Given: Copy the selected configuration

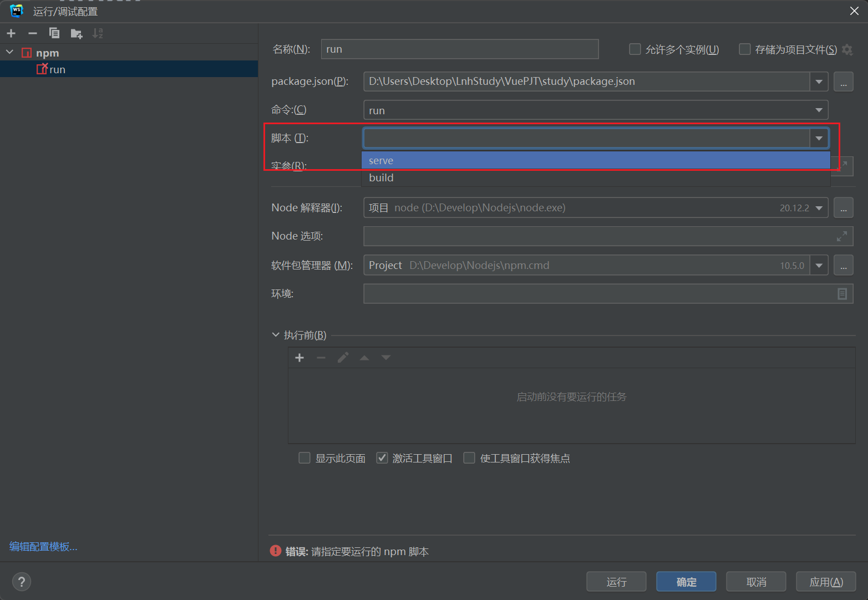Looking at the screenshot, I should pos(54,33).
